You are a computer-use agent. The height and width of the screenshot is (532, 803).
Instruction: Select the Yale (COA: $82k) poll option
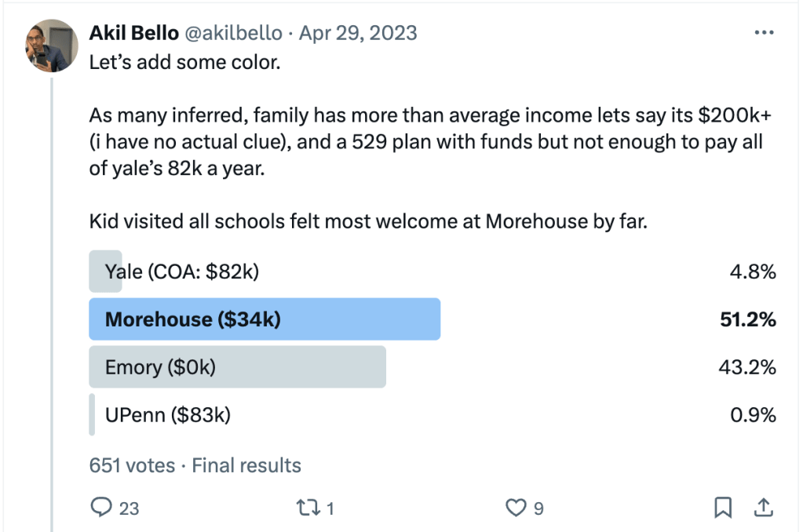pyautogui.click(x=181, y=271)
